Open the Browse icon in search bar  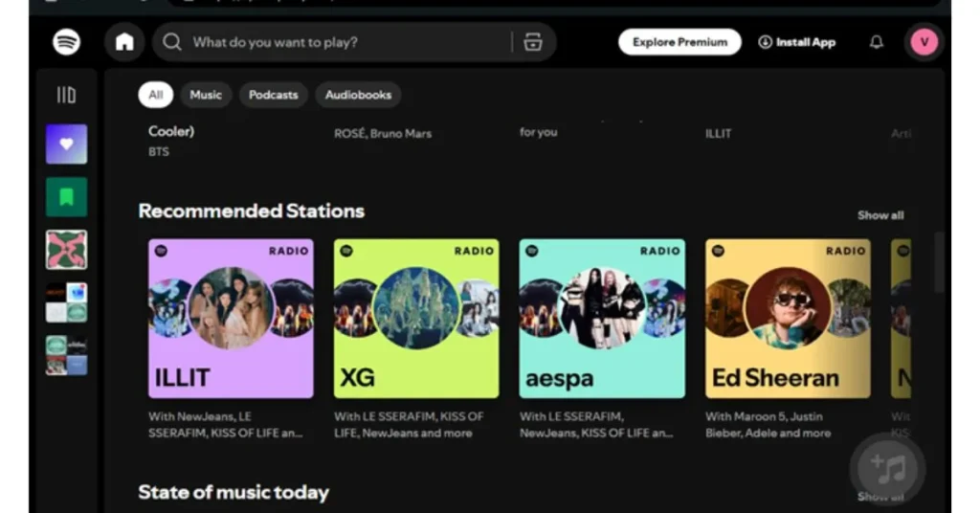point(532,42)
